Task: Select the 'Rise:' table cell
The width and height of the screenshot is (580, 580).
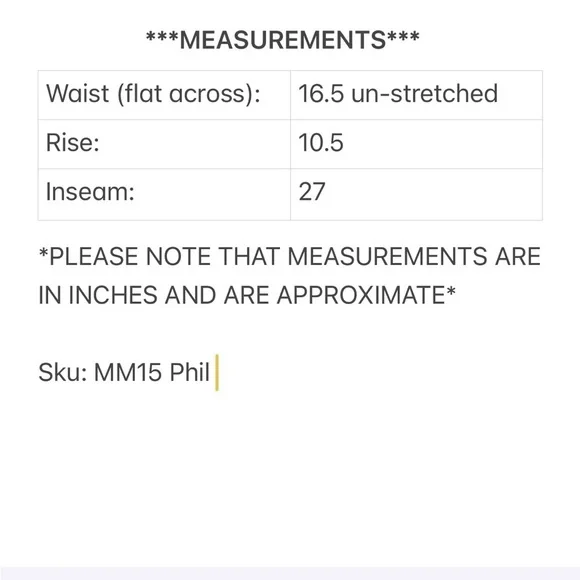Action: [164, 144]
